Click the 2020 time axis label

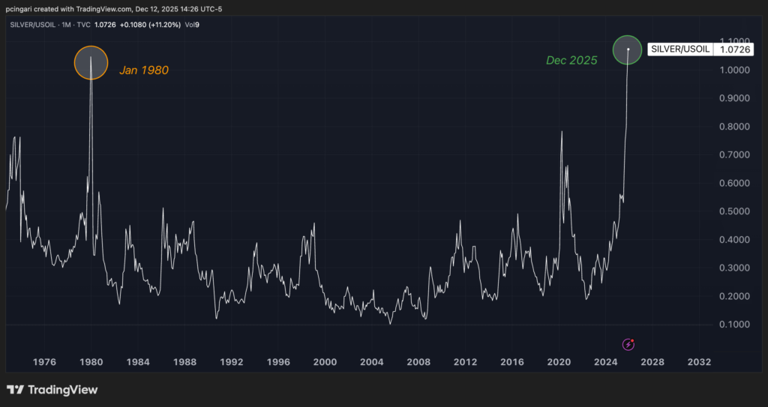(x=559, y=362)
